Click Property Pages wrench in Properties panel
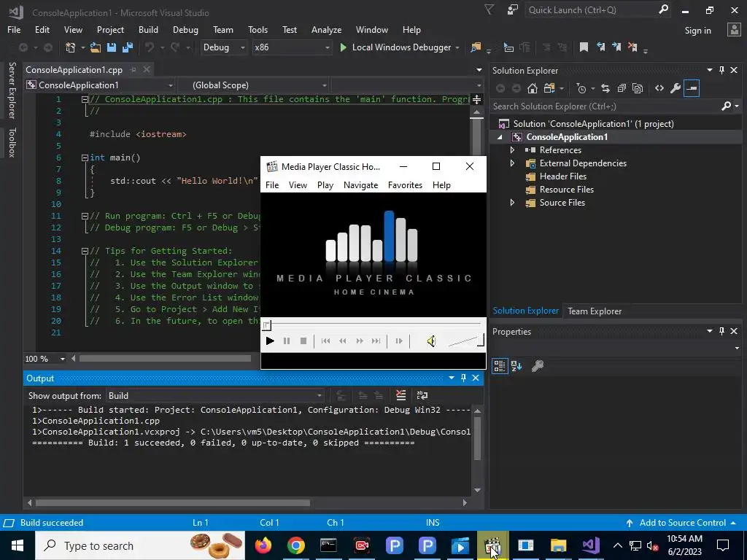747x560 pixels. 538,366
